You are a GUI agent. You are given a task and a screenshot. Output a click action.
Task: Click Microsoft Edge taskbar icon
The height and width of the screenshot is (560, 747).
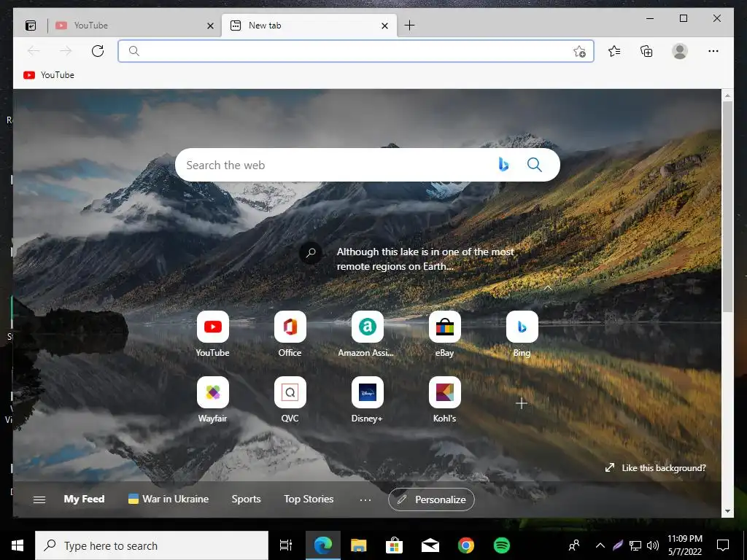point(322,545)
